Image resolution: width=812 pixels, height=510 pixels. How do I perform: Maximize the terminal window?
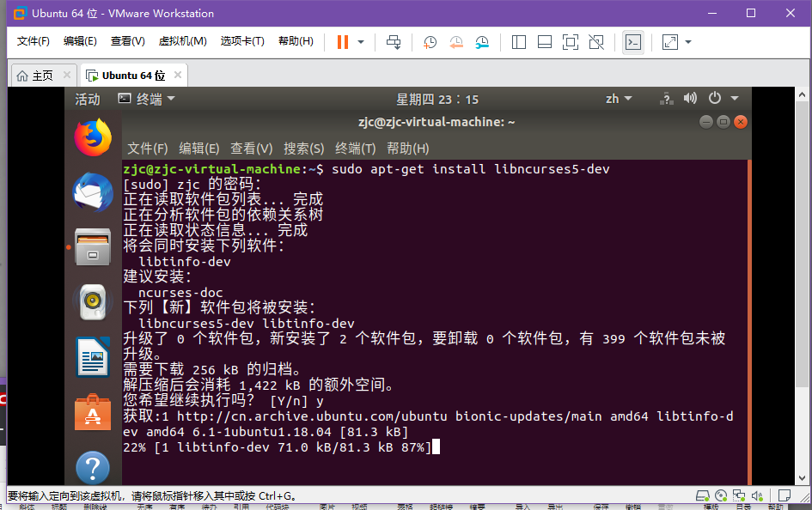[723, 122]
